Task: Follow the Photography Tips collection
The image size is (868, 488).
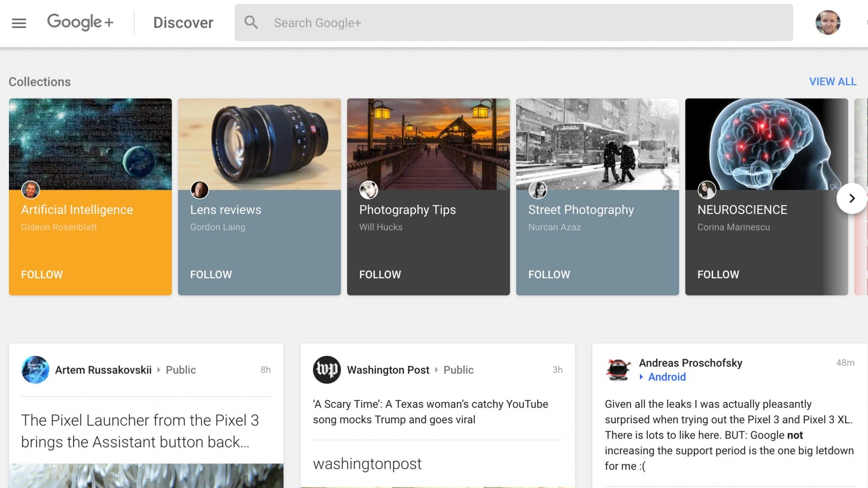Action: coord(380,274)
